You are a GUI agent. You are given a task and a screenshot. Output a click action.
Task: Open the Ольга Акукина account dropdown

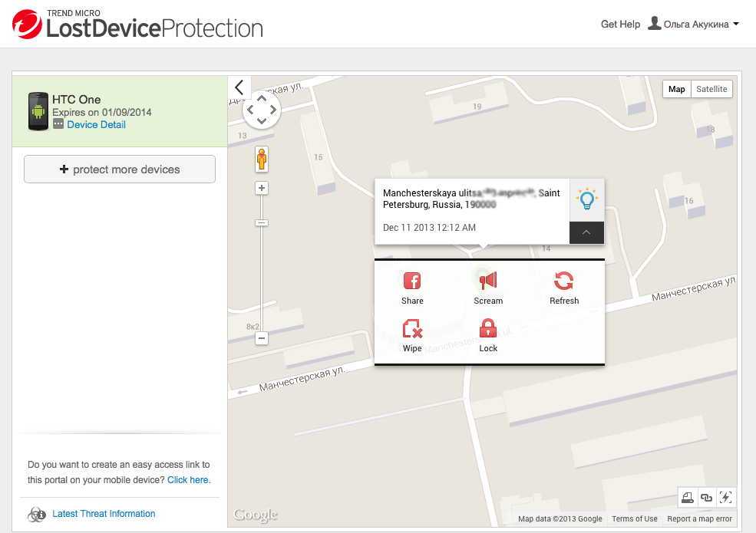point(694,25)
